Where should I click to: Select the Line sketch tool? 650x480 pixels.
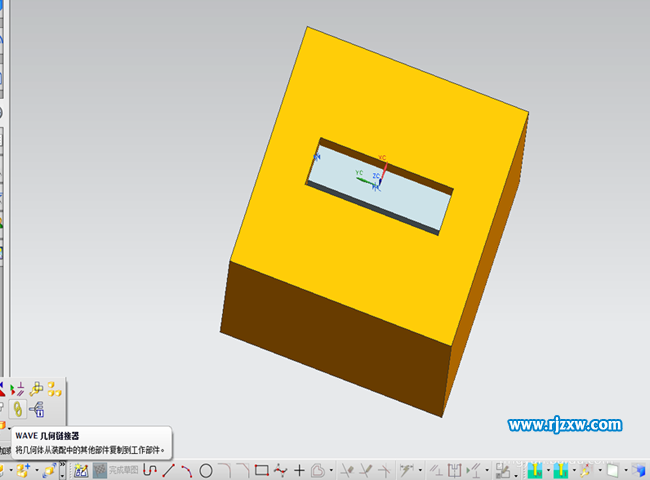coord(168,470)
